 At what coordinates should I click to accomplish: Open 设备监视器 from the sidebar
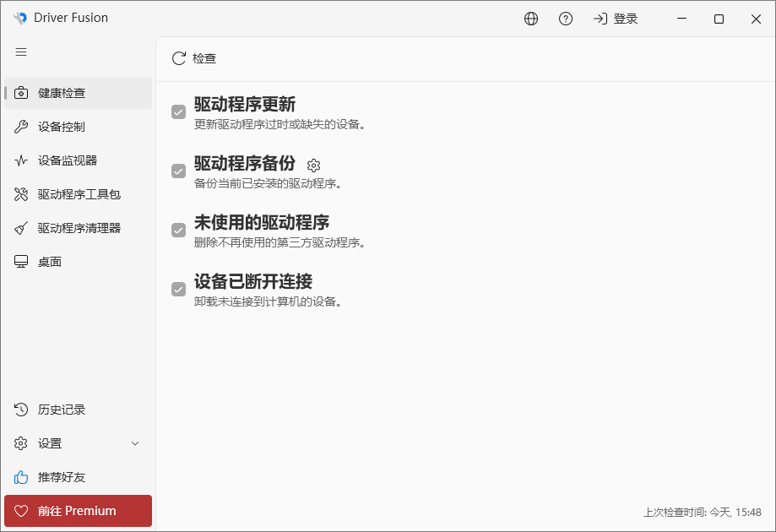tap(79, 160)
